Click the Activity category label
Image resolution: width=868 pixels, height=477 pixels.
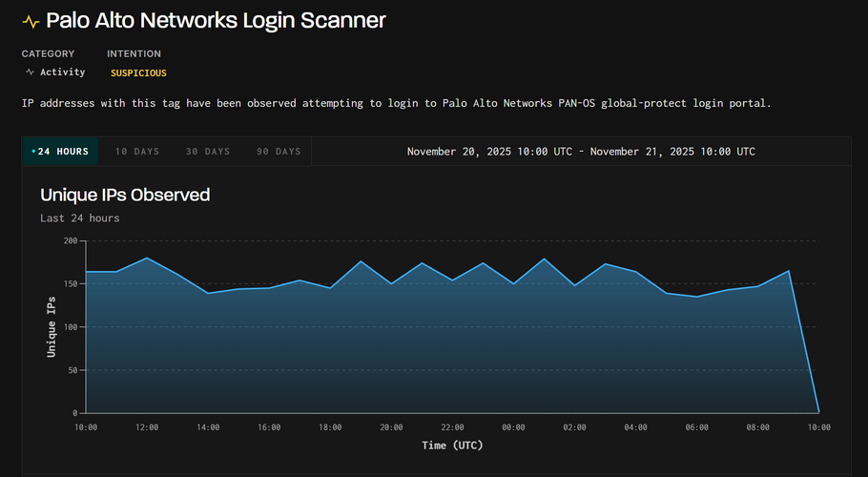click(x=62, y=73)
